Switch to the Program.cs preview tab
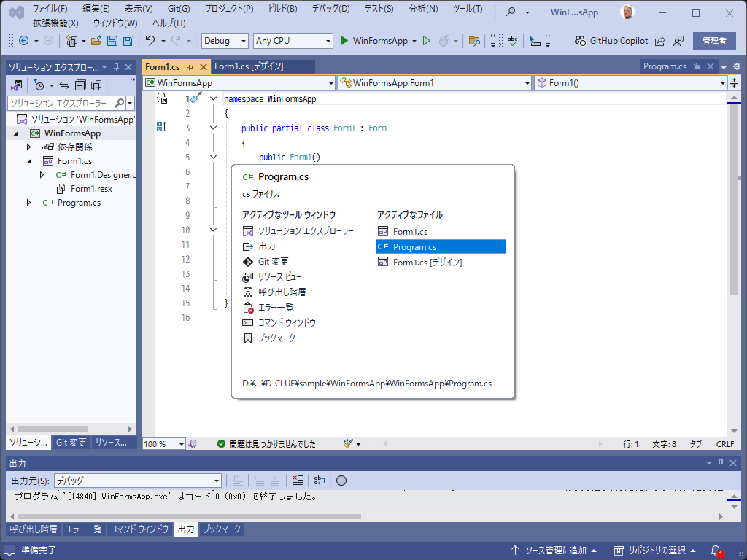Screen dimensions: 747x560 click(x=665, y=66)
